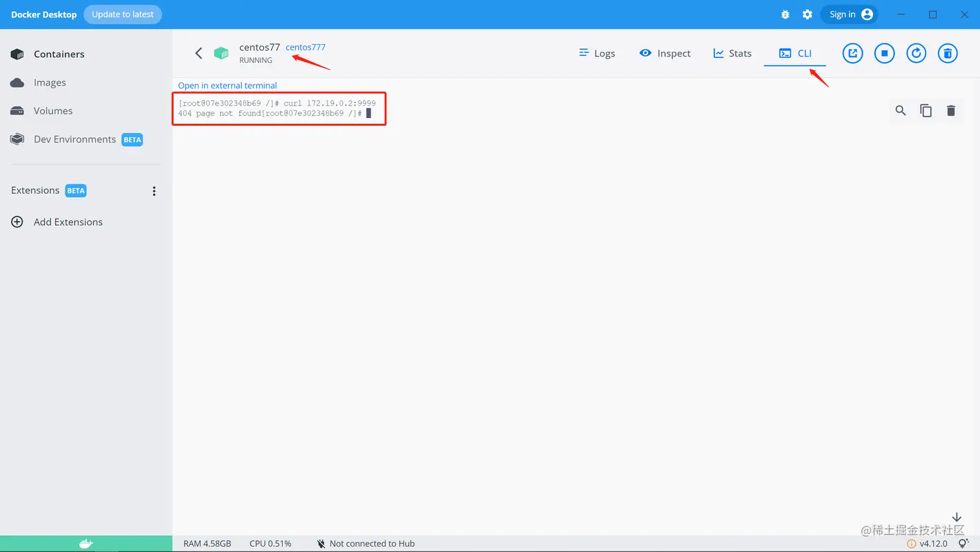Screen dimensions: 980x552
Task: Jump to terminal bottom with down arrow
Action: (957, 517)
